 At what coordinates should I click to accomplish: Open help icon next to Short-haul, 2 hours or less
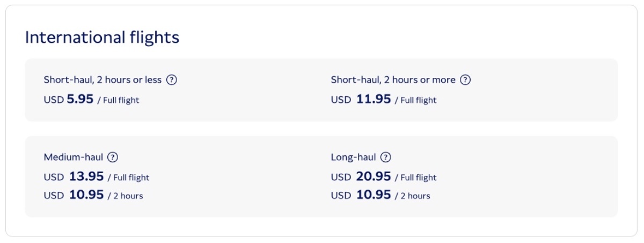pos(171,80)
